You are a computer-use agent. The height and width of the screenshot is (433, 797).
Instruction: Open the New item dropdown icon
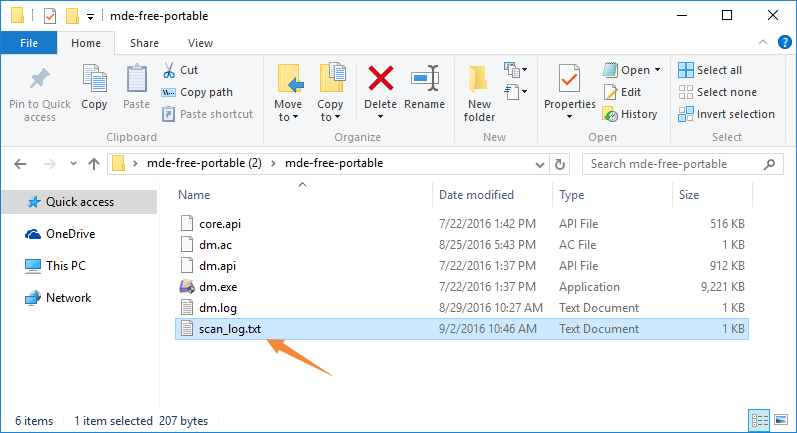(515, 70)
